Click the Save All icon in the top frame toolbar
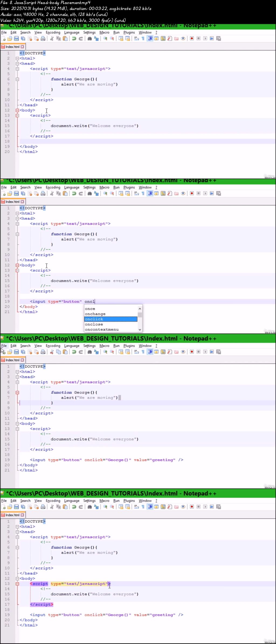The image size is (276, 644). click(23, 39)
